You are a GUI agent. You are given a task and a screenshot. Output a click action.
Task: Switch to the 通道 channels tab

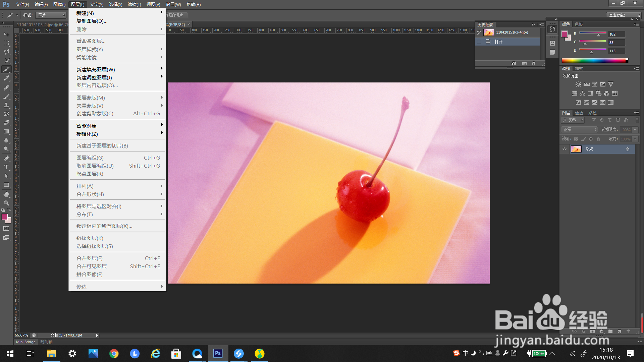pyautogui.click(x=579, y=113)
